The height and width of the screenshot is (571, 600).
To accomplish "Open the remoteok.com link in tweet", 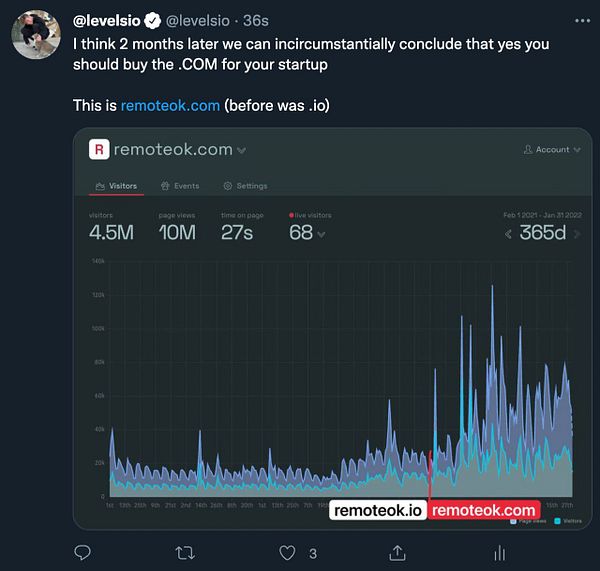I will click(170, 105).
